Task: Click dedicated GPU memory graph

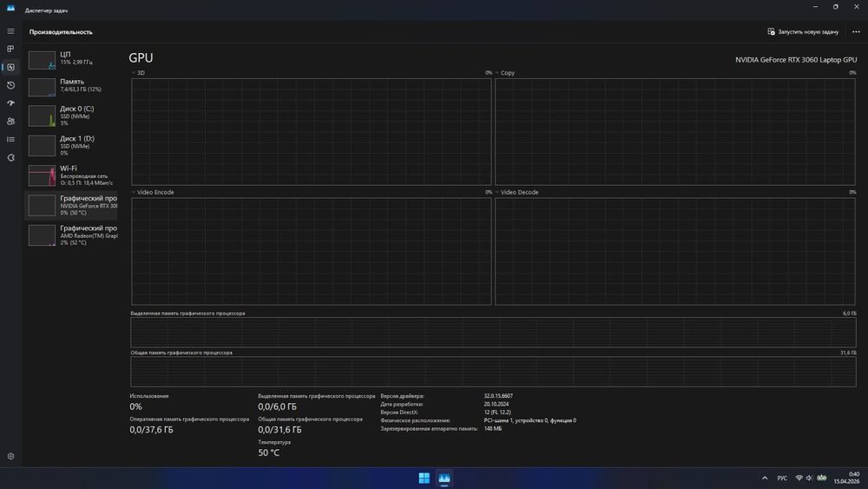Action: pyautogui.click(x=493, y=332)
